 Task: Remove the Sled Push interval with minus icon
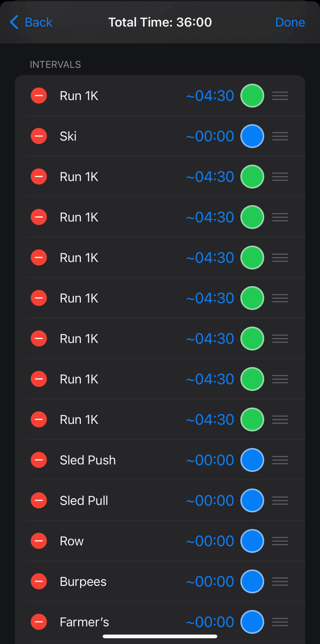[x=39, y=460]
